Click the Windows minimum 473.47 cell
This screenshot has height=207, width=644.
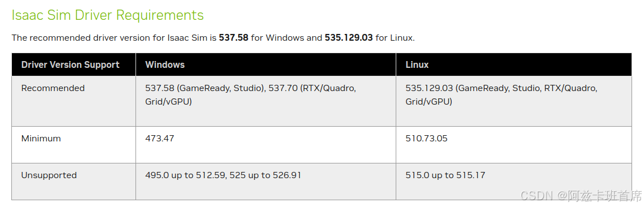266,145
